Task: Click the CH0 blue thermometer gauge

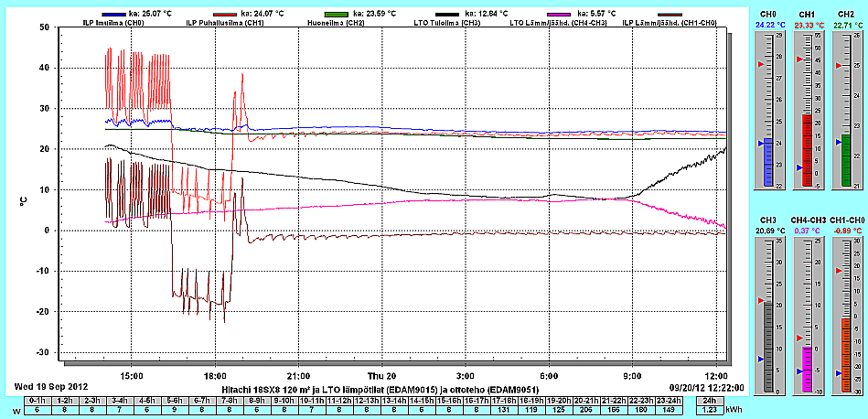Action: tap(767, 110)
